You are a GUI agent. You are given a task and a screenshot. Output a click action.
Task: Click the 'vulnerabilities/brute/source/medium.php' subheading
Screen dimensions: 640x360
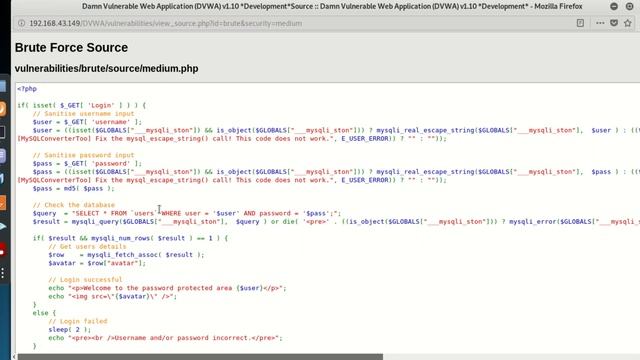point(107,68)
